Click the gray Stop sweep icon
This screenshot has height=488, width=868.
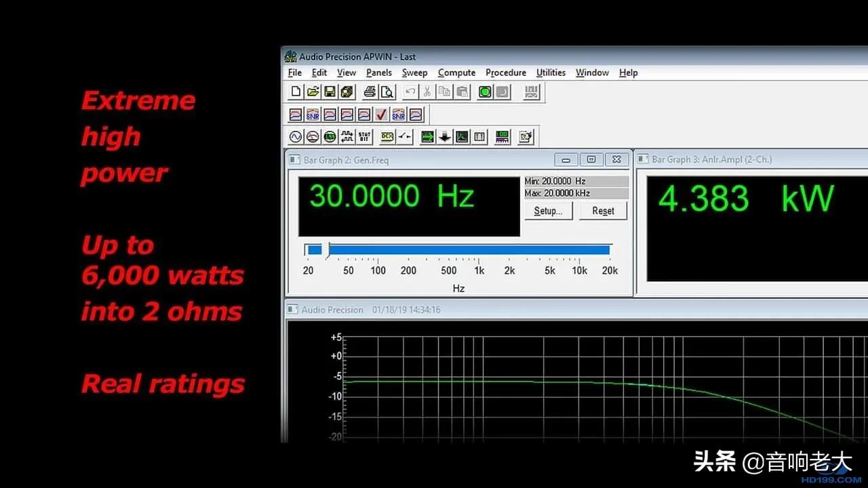pyautogui.click(x=502, y=91)
